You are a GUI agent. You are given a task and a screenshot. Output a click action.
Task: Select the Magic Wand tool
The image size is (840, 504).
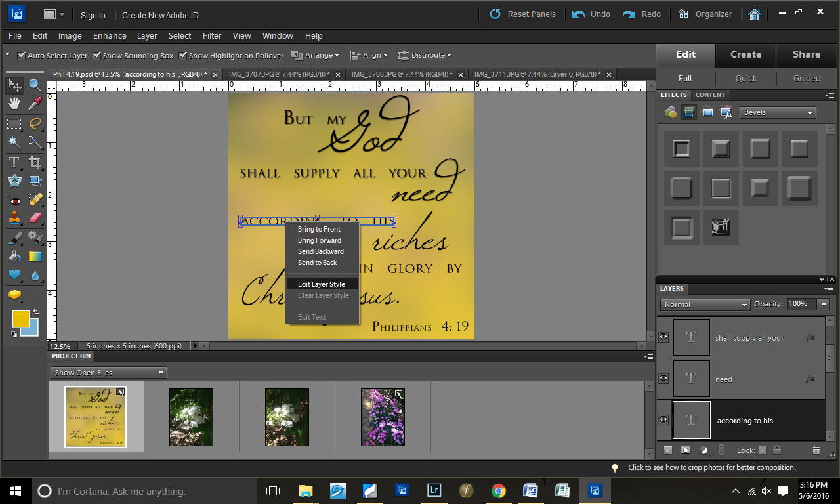(x=14, y=142)
